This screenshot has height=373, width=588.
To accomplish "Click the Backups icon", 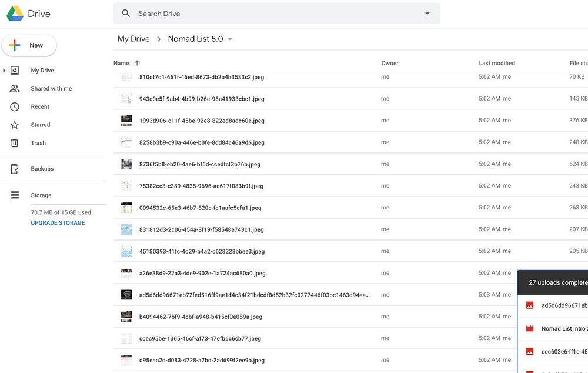I will (x=15, y=169).
